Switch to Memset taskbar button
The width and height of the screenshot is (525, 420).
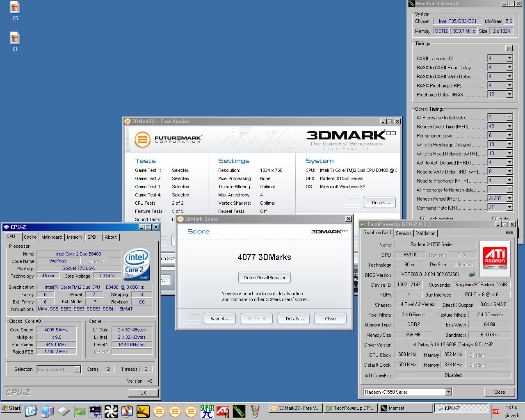[x=405, y=408]
